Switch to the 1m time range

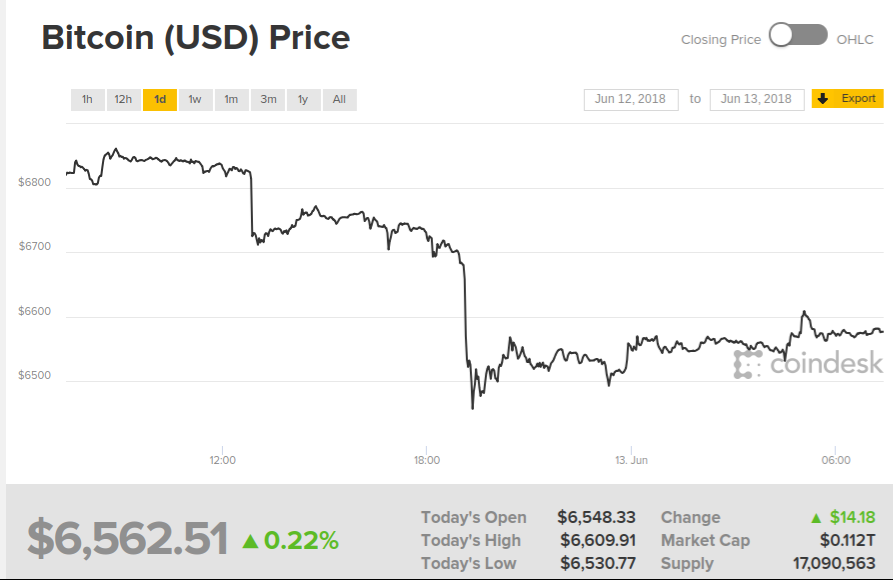tap(231, 99)
